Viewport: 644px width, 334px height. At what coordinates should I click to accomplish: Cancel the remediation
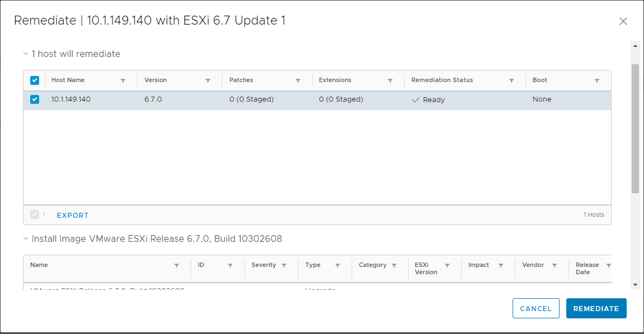click(x=536, y=308)
